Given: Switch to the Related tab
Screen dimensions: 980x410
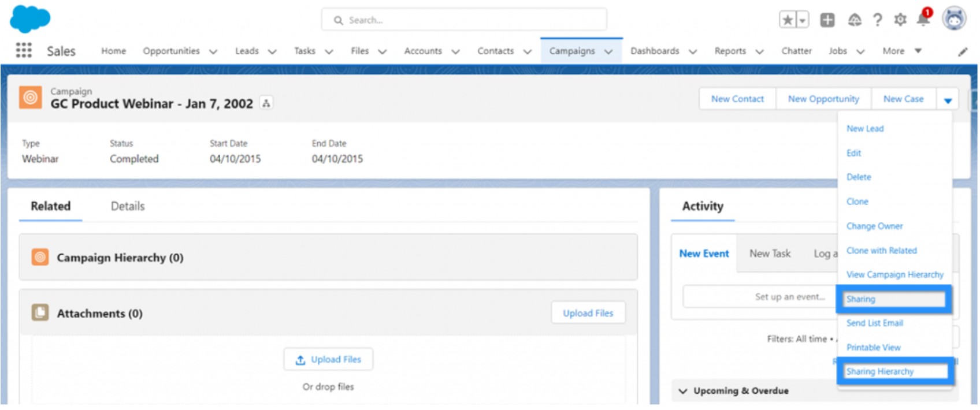Looking at the screenshot, I should click(x=50, y=206).
